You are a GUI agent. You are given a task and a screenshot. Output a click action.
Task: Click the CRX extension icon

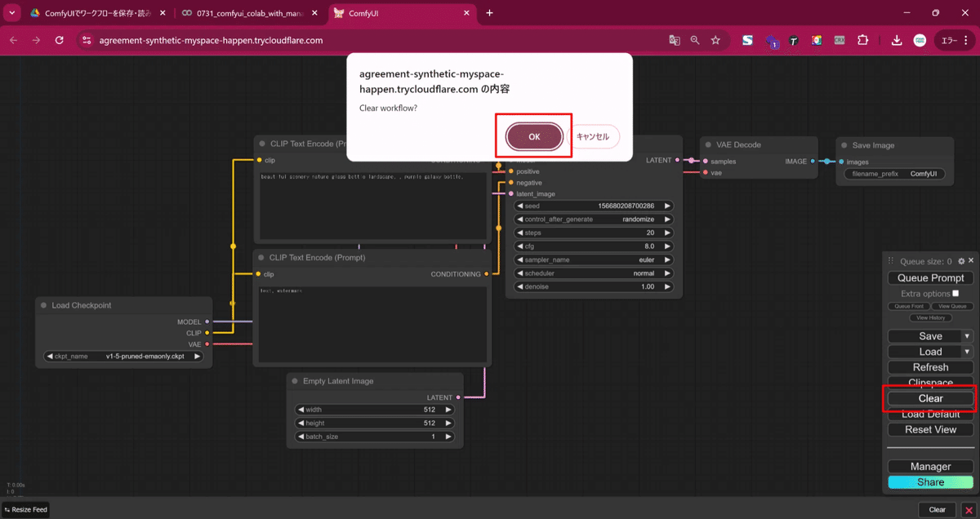pyautogui.click(x=840, y=40)
